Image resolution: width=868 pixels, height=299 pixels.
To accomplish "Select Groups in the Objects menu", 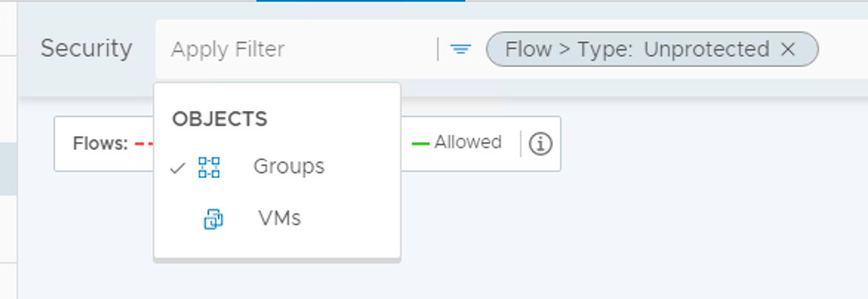I will (x=289, y=167).
